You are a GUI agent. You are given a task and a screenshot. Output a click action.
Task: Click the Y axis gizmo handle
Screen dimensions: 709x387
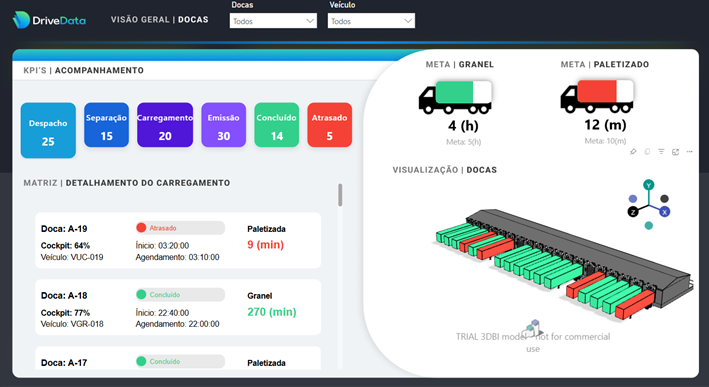pos(649,185)
